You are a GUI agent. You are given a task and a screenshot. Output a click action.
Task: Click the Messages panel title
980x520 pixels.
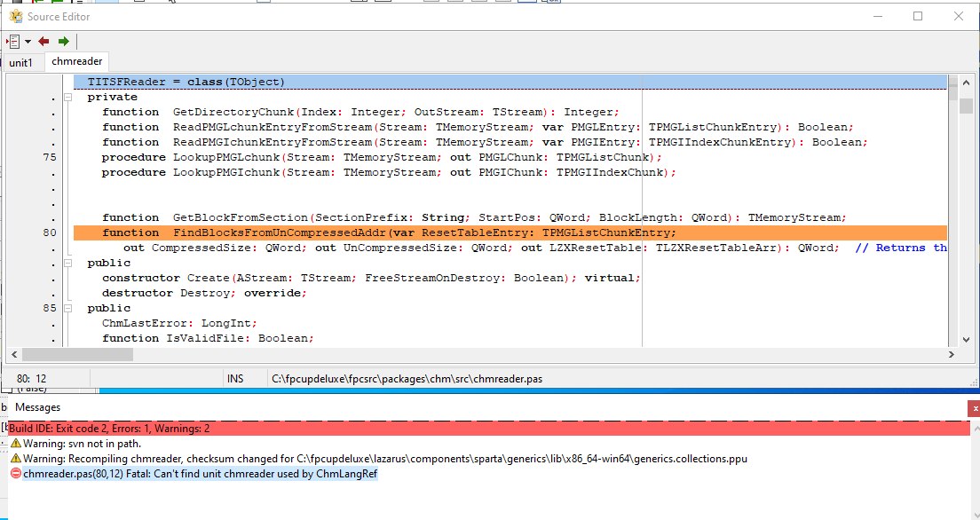[x=37, y=407]
